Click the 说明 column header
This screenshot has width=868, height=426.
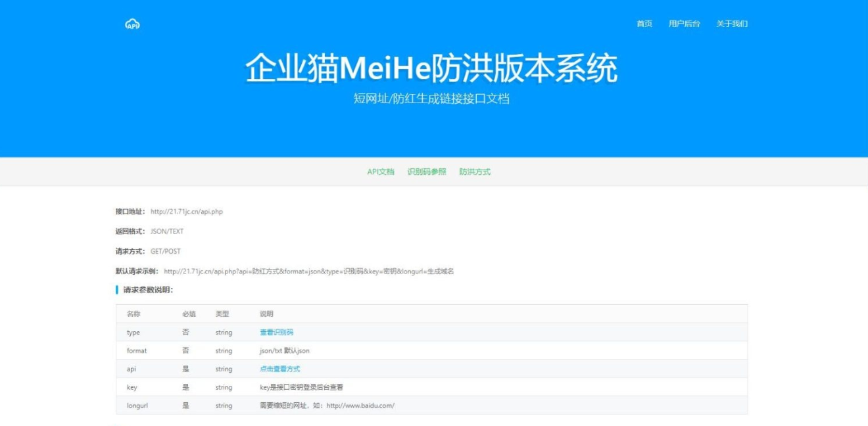pyautogui.click(x=266, y=314)
